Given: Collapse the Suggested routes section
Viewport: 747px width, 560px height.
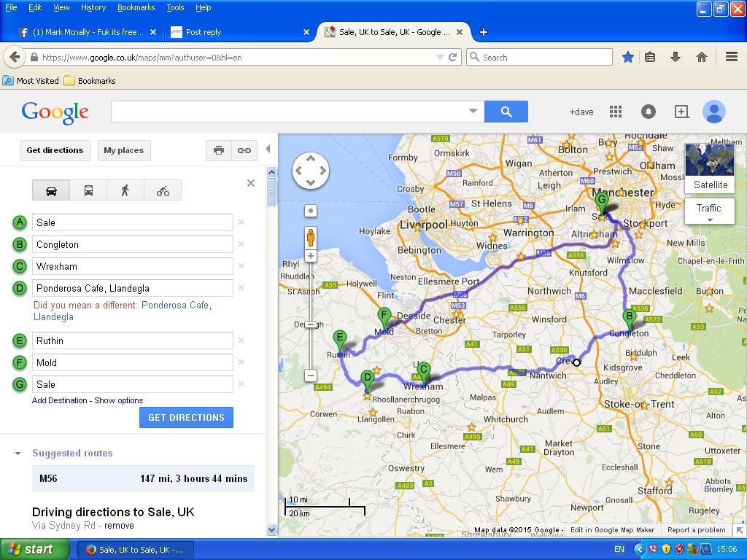Looking at the screenshot, I should pos(18,454).
